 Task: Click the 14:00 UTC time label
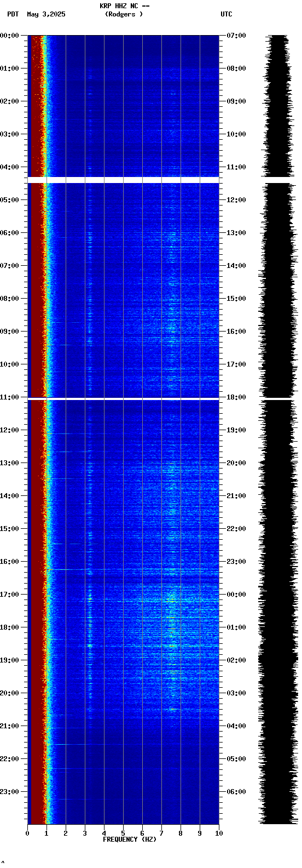click(x=236, y=266)
